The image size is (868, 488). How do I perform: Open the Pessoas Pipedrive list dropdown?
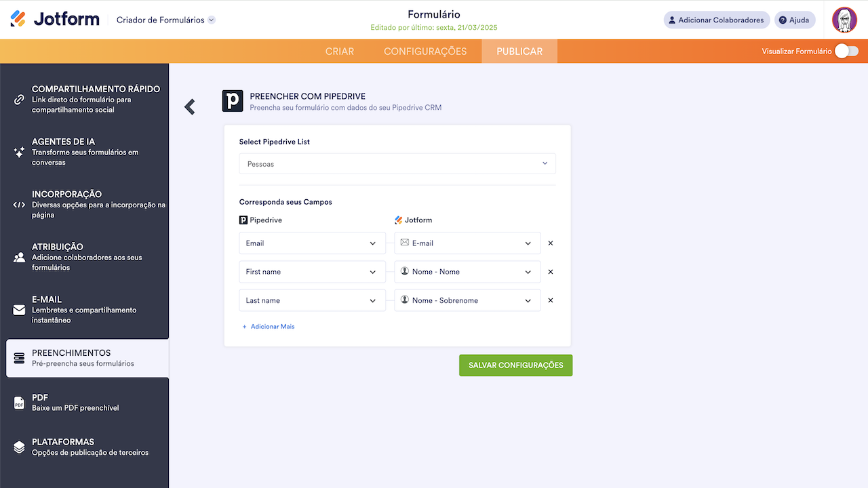[x=397, y=163]
